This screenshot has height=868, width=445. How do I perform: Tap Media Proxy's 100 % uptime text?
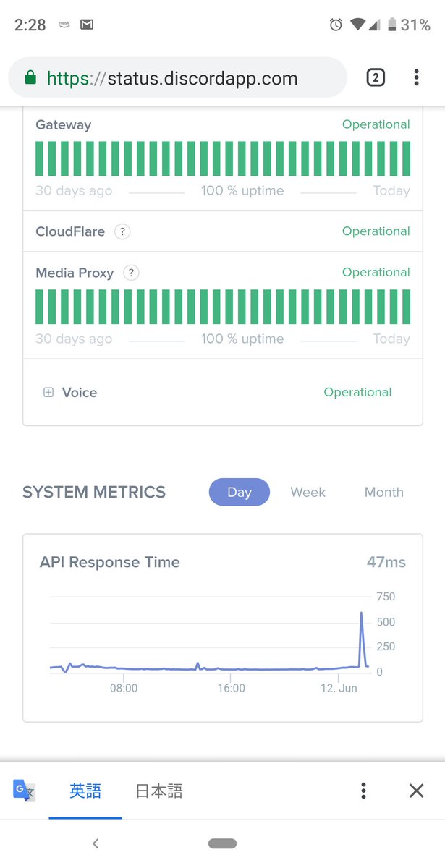(242, 339)
